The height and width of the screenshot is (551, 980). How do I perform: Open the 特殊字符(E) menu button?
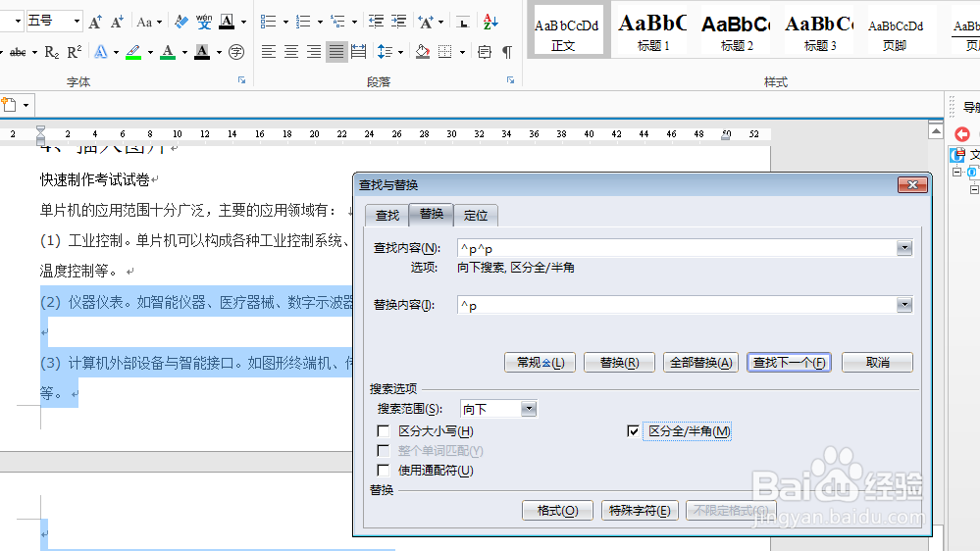640,511
